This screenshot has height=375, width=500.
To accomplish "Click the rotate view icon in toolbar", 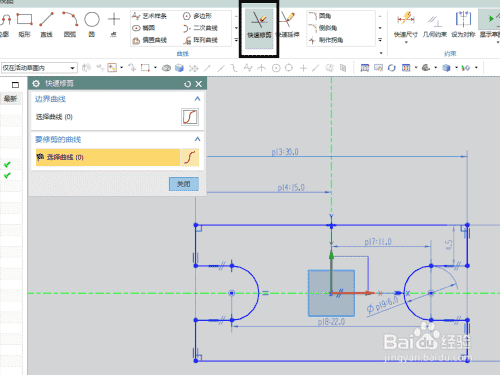I will tap(392, 68).
